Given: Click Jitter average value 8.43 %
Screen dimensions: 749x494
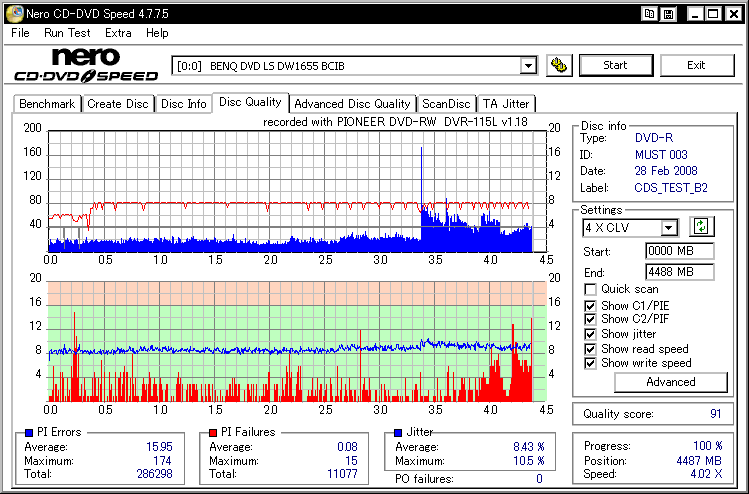Looking at the screenshot, I should pyautogui.click(x=529, y=447).
